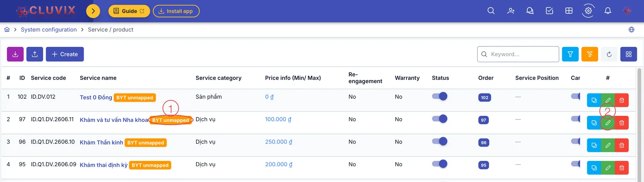Open the user avatar menu
644x182 pixels.
click(627, 11)
